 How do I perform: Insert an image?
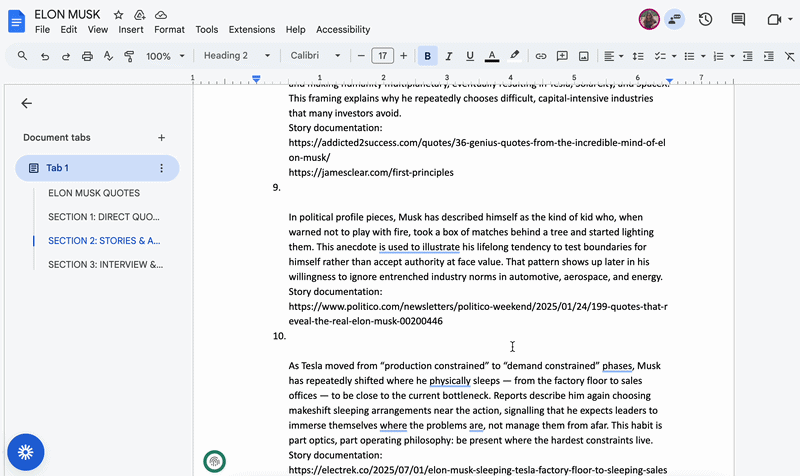click(583, 56)
